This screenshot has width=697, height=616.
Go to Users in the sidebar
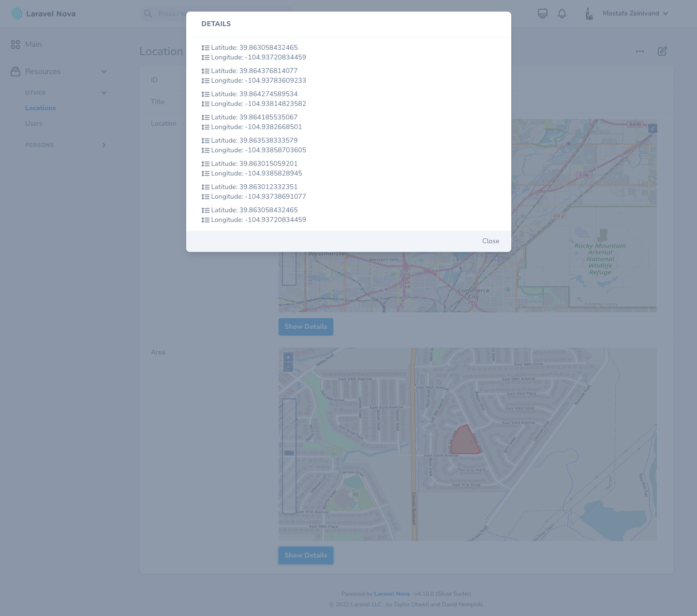34,124
